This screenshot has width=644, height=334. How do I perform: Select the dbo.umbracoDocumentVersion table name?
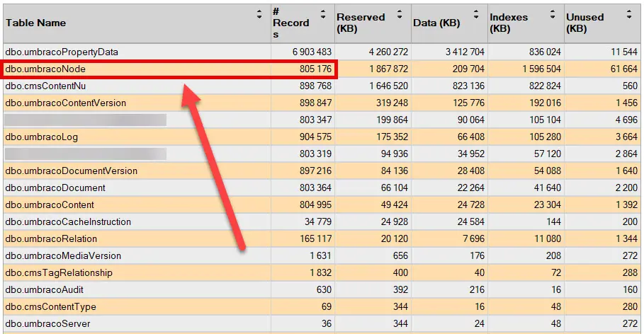[x=72, y=171]
